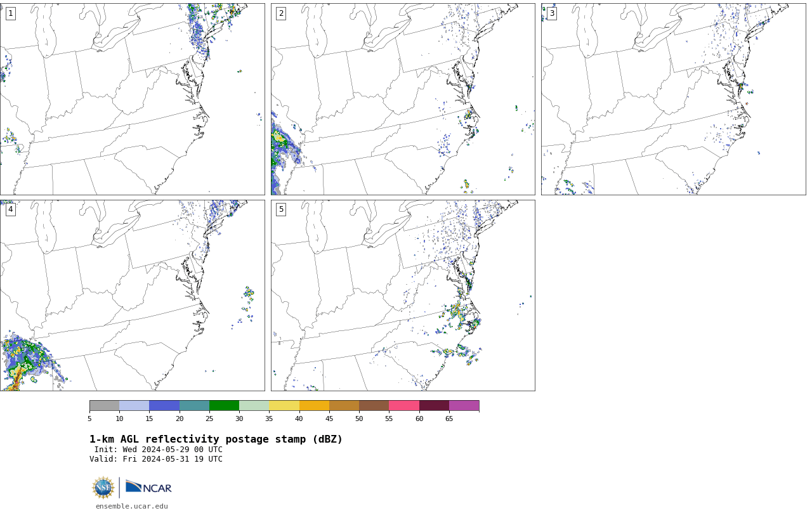
Task: Click the 55 tick label on colorbar
Action: 389,419
